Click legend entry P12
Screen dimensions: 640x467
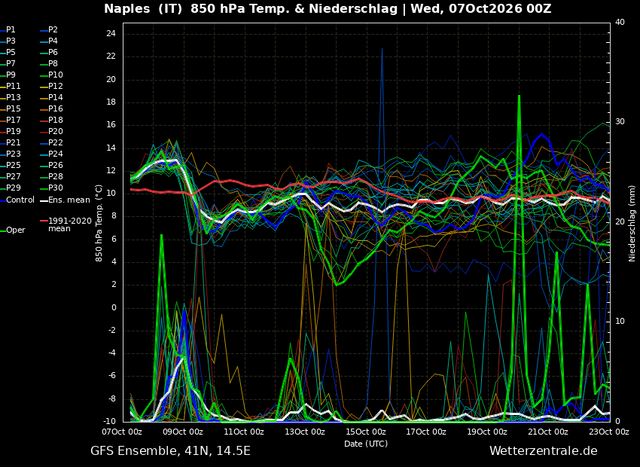coord(56,86)
